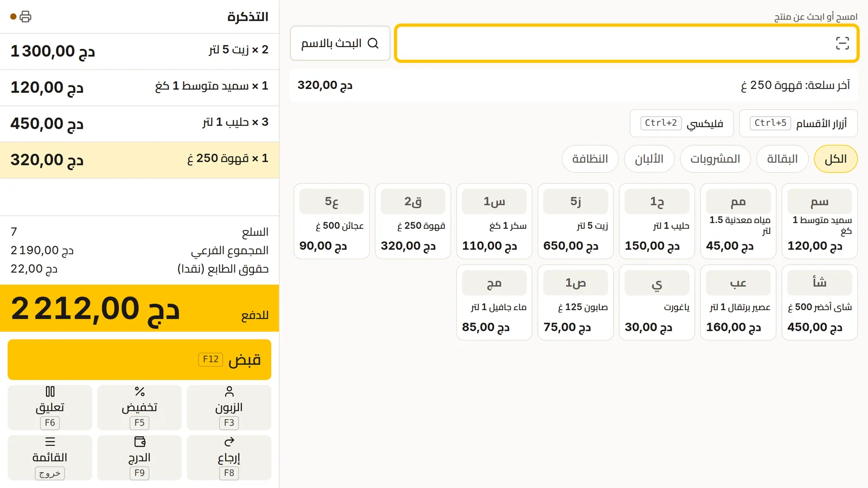Click the آخر سلعة last item bar
Image resolution: width=868 pixels, height=488 pixels.
574,85
